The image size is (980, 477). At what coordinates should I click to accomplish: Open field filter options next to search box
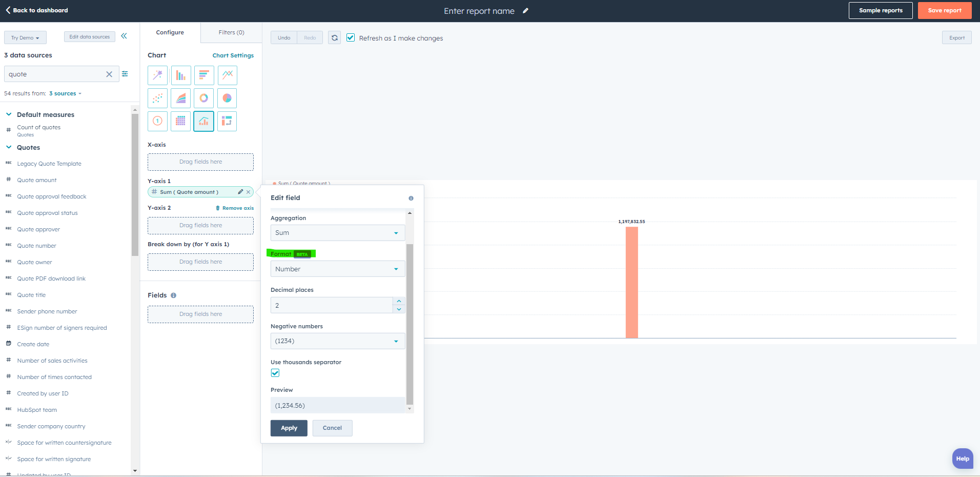[125, 74]
